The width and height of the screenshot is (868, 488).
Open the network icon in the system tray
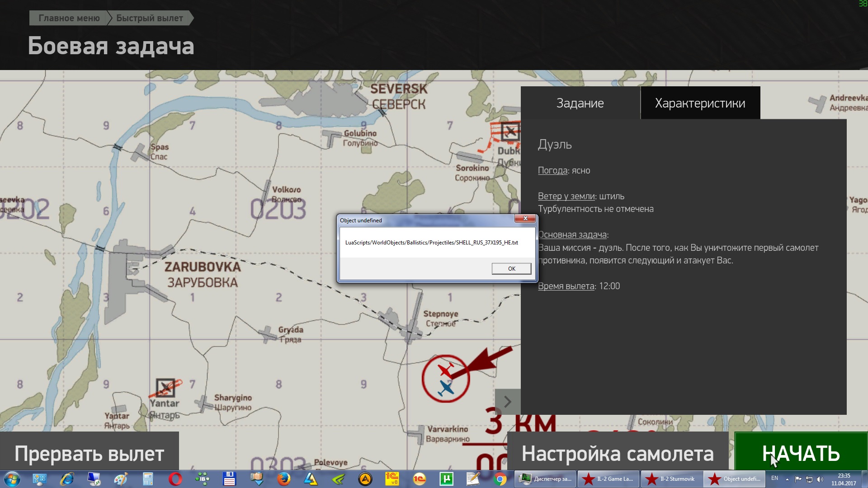(809, 479)
